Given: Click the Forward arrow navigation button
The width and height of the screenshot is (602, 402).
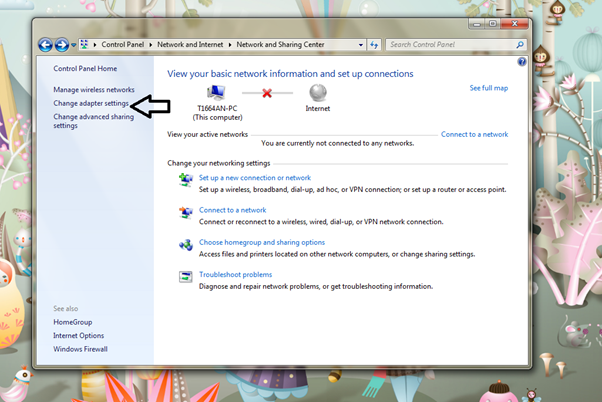Looking at the screenshot, I should (x=62, y=45).
